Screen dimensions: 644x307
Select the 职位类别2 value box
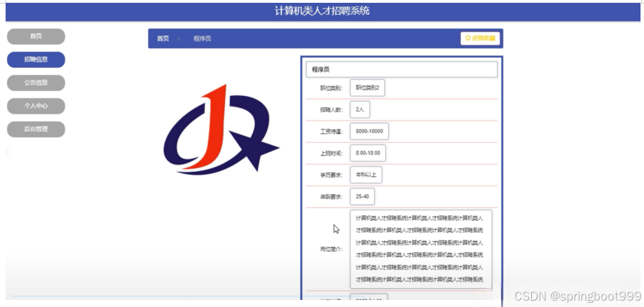pos(367,88)
